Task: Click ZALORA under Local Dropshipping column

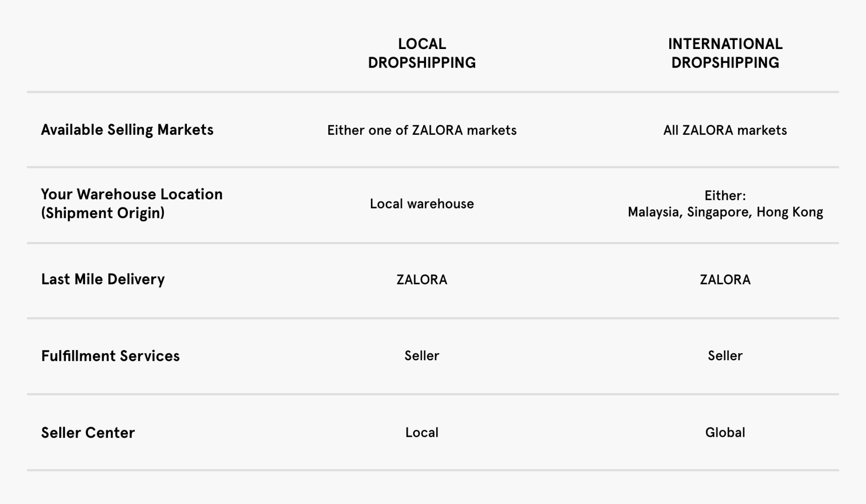Action: 421,280
